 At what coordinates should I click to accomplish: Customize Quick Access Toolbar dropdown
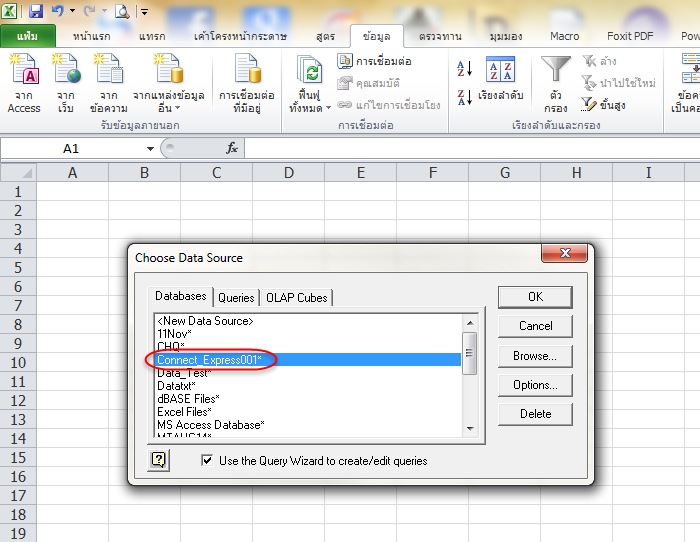(x=144, y=12)
